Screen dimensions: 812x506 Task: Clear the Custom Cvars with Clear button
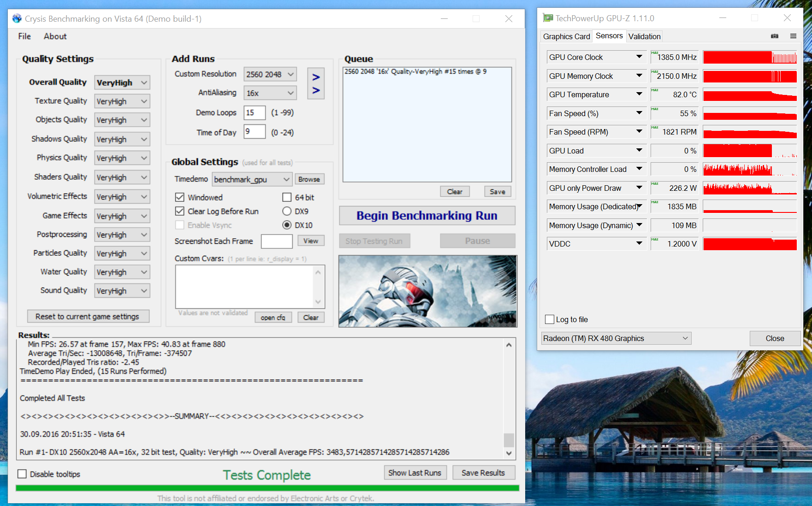[311, 318]
